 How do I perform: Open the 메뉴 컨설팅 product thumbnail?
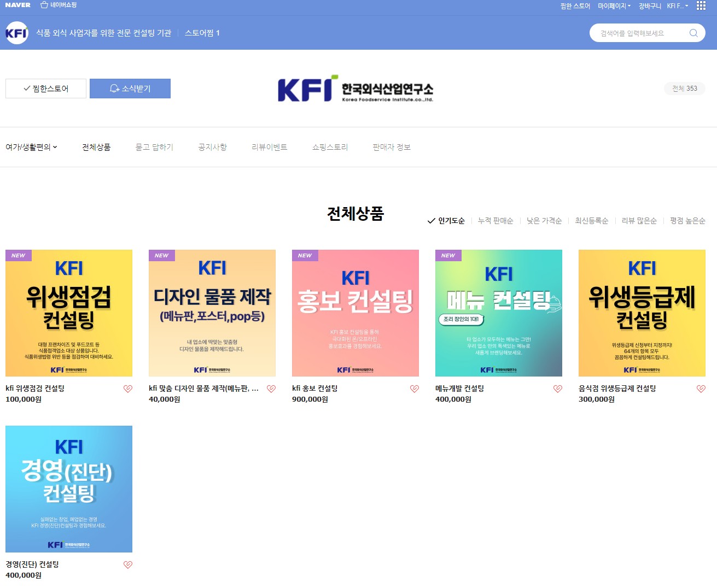click(499, 313)
